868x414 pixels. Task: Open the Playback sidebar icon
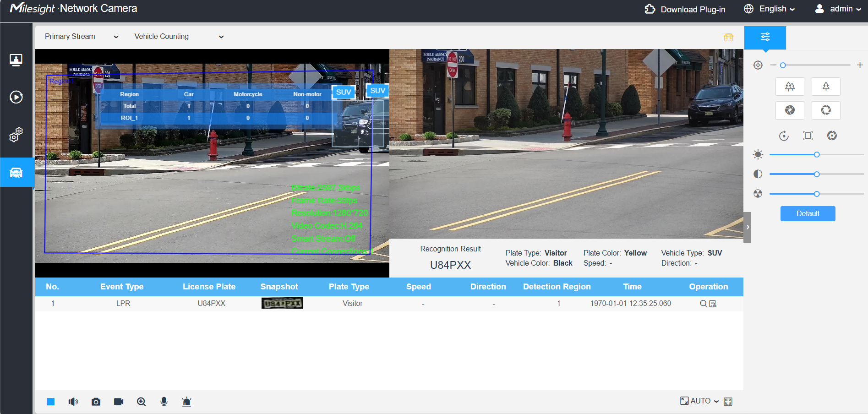click(x=16, y=97)
